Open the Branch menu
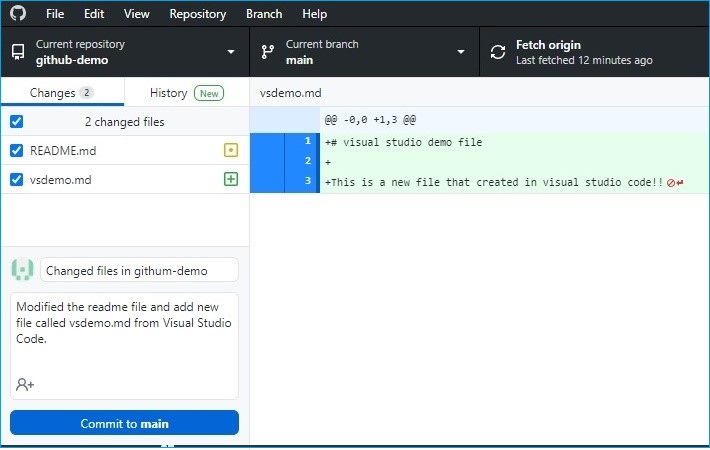The width and height of the screenshot is (710, 450). (x=264, y=14)
